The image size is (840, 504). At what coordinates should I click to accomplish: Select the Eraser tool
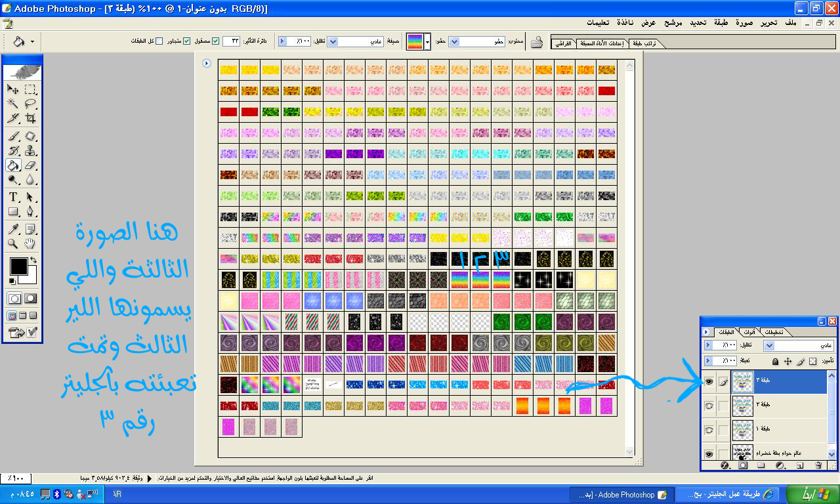(x=30, y=165)
